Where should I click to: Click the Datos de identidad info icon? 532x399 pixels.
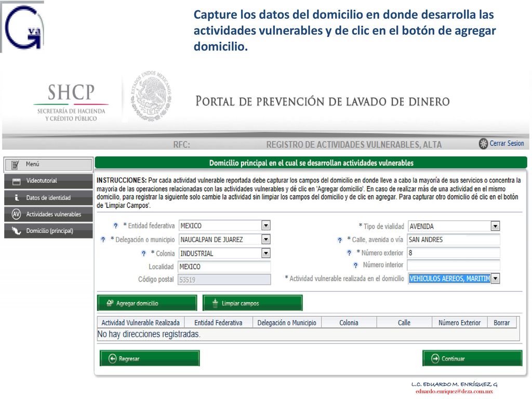click(17, 197)
